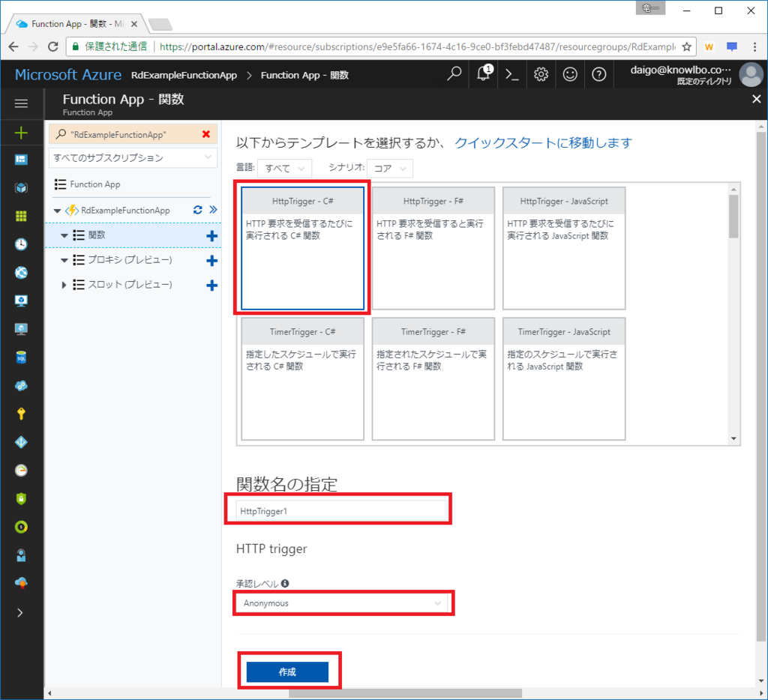Viewport: 768px width, 700px height.
Task: Expand the スロット (プレビュー) node
Action: [64, 284]
